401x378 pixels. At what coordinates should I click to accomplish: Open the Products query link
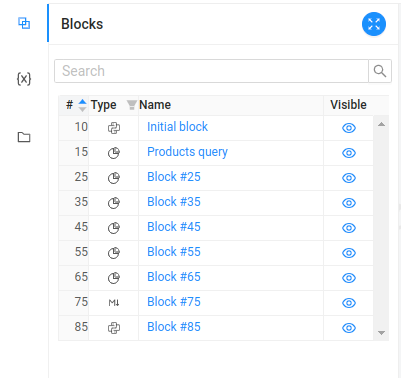pos(187,152)
